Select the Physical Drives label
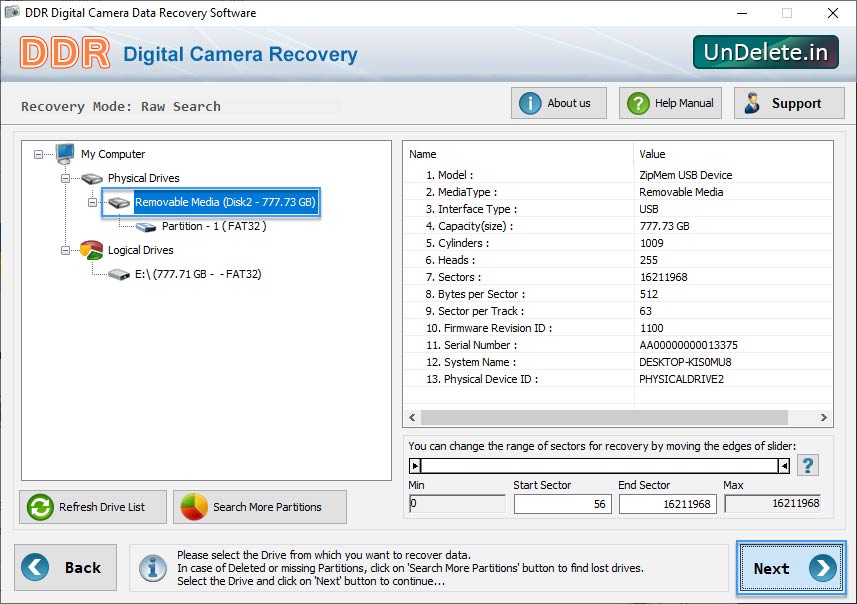The width and height of the screenshot is (857, 604). point(144,178)
